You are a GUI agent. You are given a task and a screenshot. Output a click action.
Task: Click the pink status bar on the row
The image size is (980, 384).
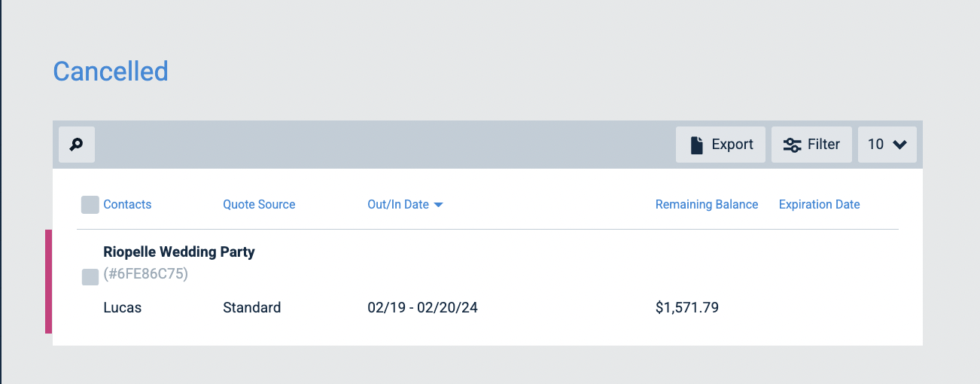pyautogui.click(x=49, y=282)
